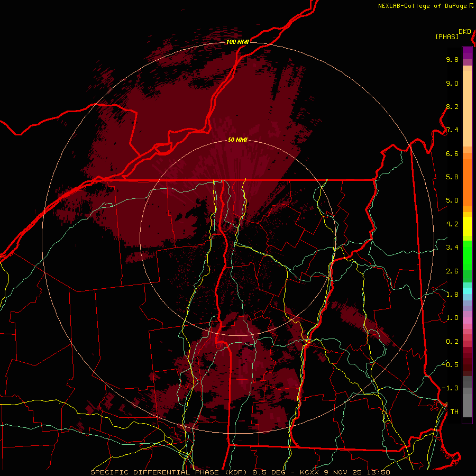The height and width of the screenshot is (476, 476).
Task: Click the yellow color bar segment
Action: 467,226
